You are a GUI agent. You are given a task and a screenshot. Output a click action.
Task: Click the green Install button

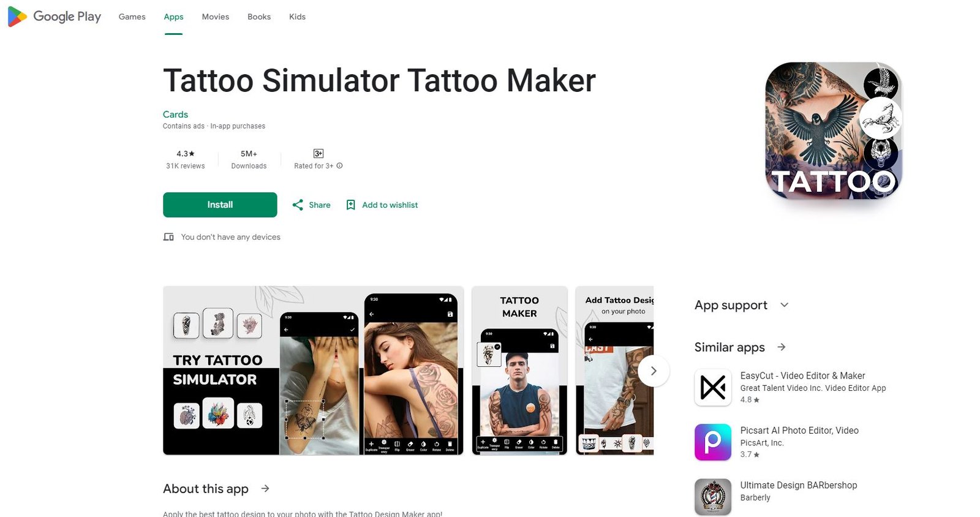click(x=220, y=205)
